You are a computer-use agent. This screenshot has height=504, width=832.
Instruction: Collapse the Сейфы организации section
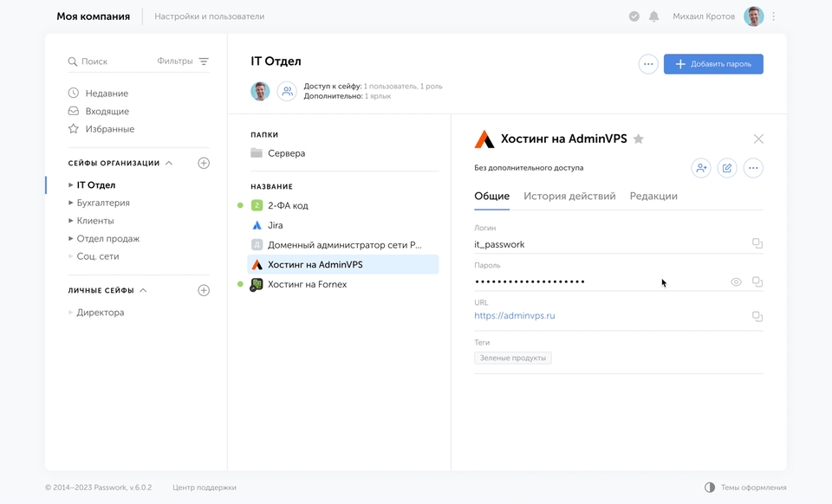(x=169, y=163)
